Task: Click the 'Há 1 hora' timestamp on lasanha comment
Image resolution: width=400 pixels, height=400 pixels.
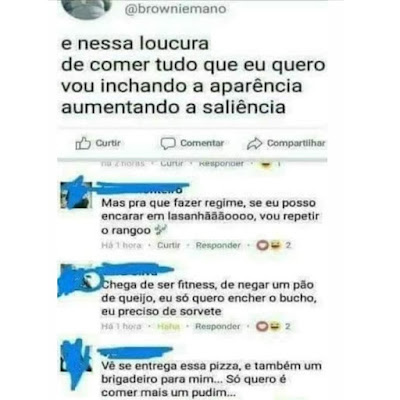Action: [121, 245]
